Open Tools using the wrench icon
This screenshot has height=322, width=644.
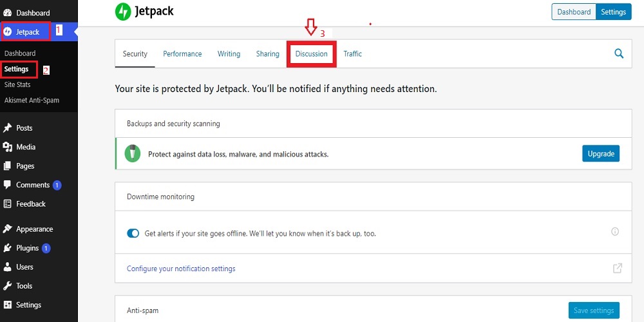[x=8, y=286]
